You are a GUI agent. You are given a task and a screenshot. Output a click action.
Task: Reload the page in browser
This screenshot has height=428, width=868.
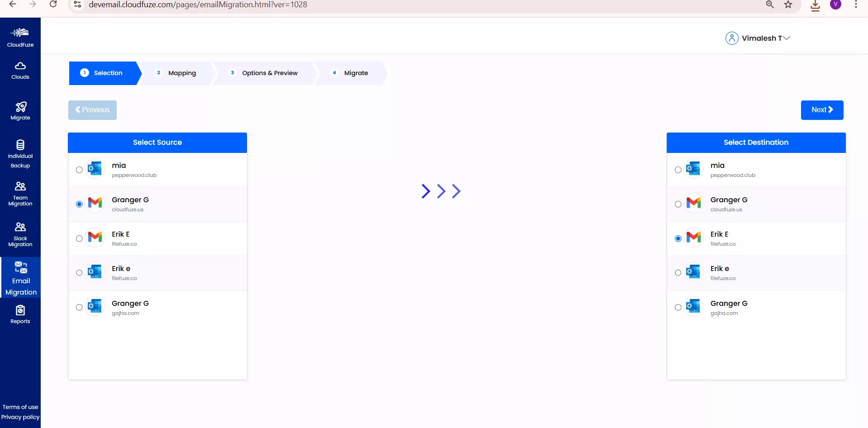(x=53, y=5)
